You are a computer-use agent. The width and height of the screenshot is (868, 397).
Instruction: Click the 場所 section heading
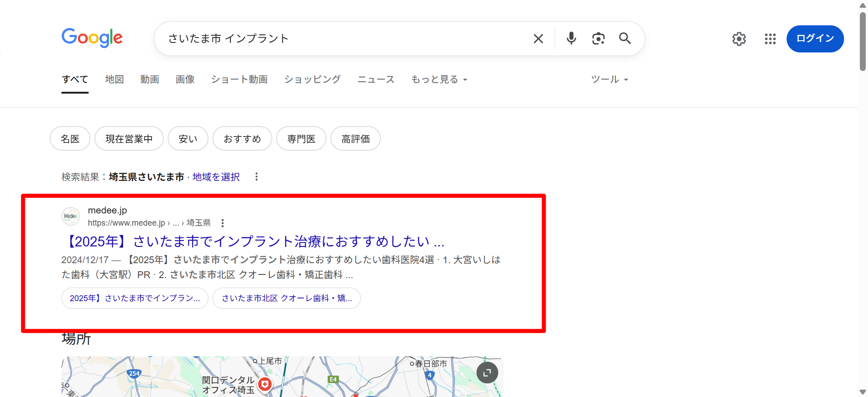pos(76,339)
